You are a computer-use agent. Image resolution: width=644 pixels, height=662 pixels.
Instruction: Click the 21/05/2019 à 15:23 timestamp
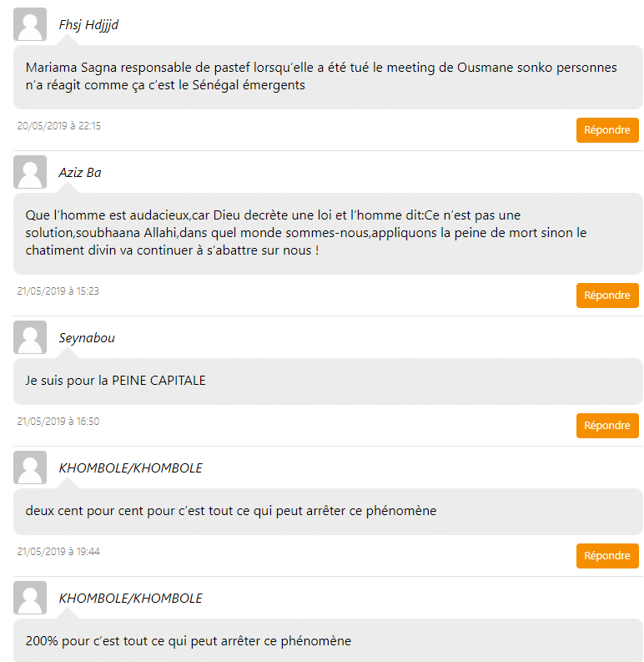pyautogui.click(x=58, y=291)
